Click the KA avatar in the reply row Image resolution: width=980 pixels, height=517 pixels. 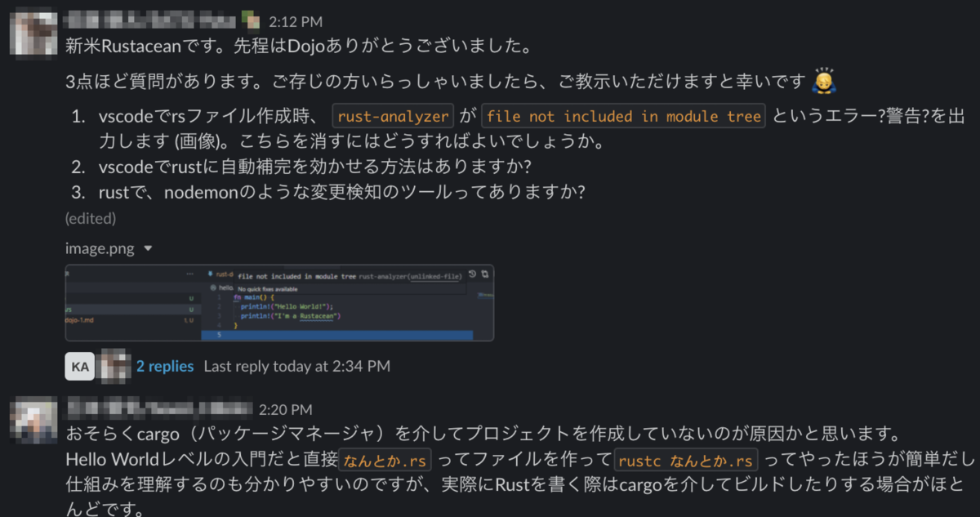point(80,366)
